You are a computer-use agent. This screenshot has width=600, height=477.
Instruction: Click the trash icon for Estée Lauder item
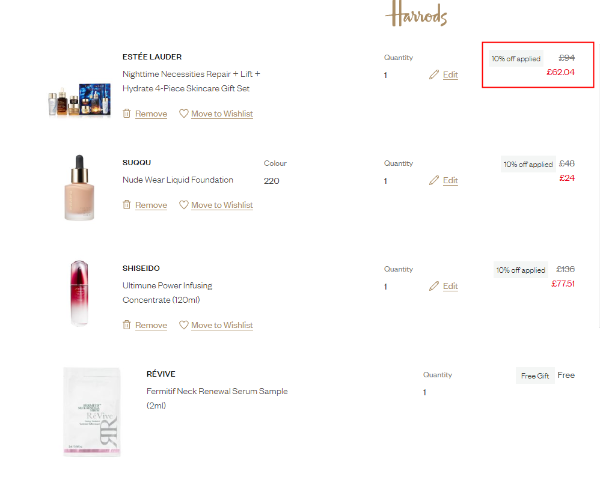(127, 114)
